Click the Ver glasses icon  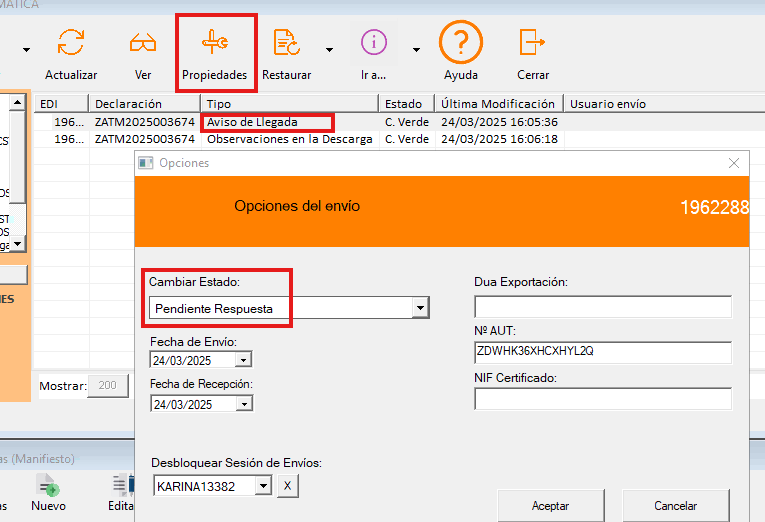142,43
